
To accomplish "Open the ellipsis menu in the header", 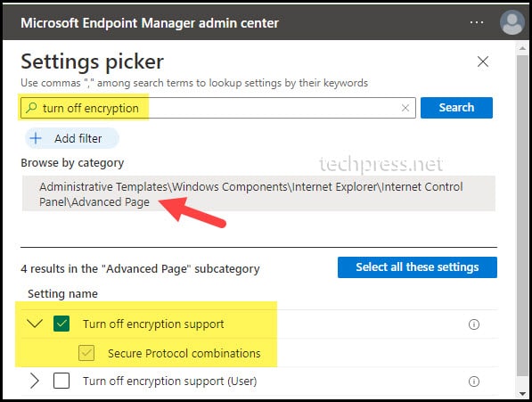I will (x=477, y=22).
